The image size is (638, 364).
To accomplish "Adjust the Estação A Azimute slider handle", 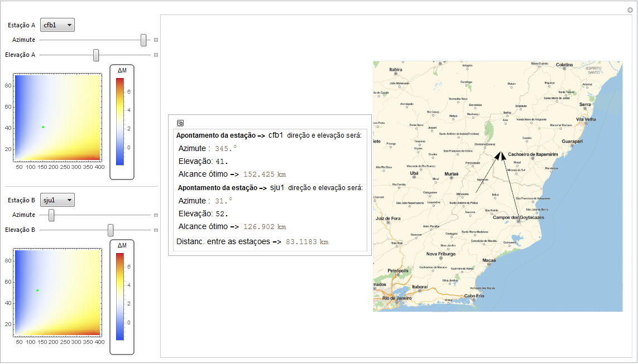I will (x=143, y=40).
